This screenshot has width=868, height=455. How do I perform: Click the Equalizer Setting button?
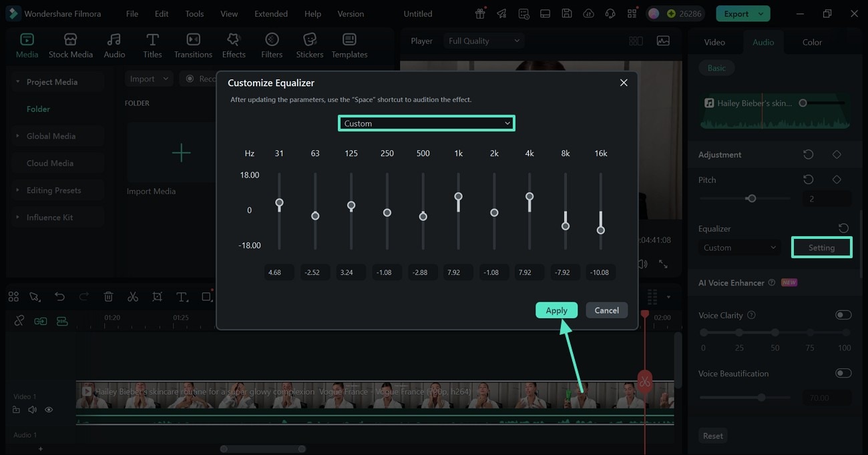coord(821,248)
